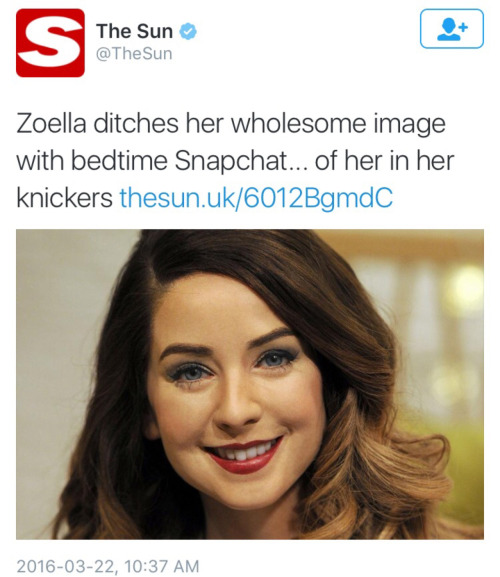Click the blurred yellow lights in the photo
Screen dimensions: 500x577
tap(460, 287)
